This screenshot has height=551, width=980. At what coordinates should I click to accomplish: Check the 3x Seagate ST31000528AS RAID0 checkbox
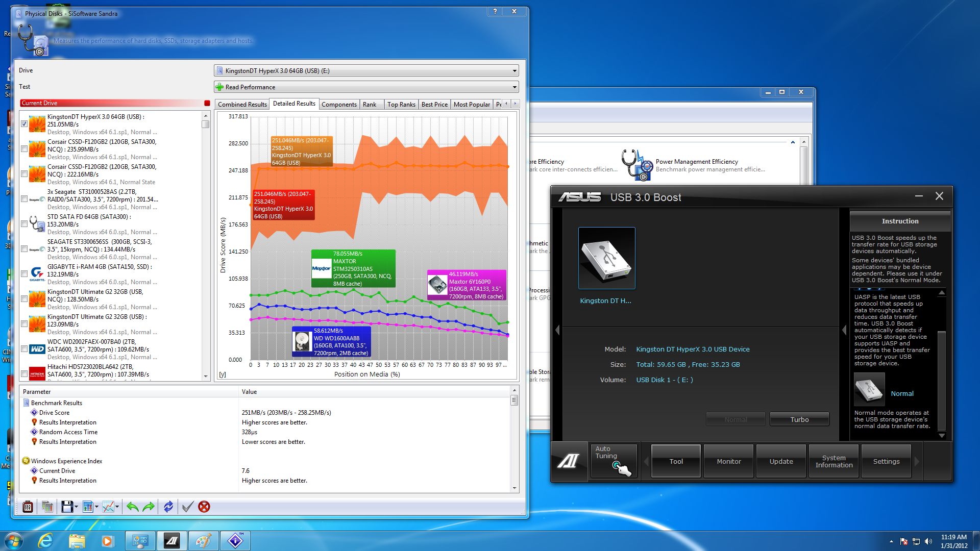(24, 199)
